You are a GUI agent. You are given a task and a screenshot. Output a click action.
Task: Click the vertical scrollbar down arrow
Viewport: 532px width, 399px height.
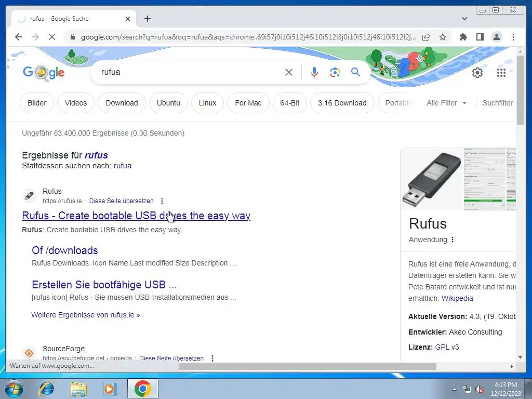coord(520,357)
